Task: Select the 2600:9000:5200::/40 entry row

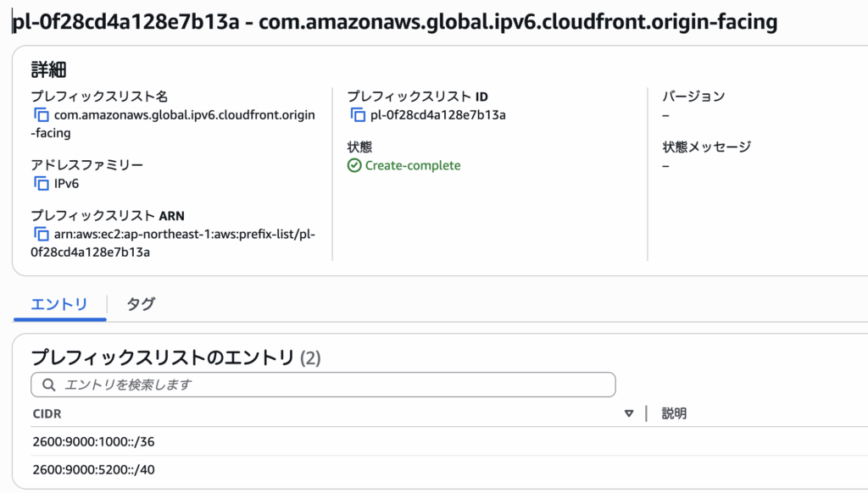Action: (x=93, y=469)
